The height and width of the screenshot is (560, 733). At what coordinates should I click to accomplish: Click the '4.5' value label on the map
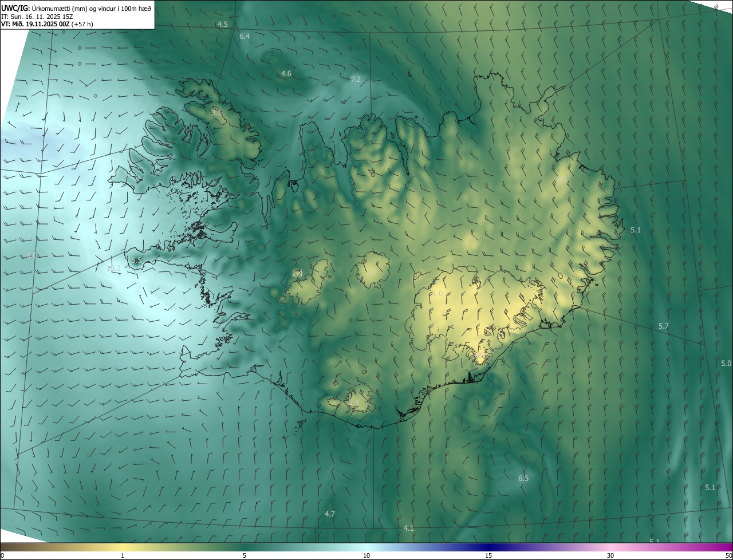[223, 24]
